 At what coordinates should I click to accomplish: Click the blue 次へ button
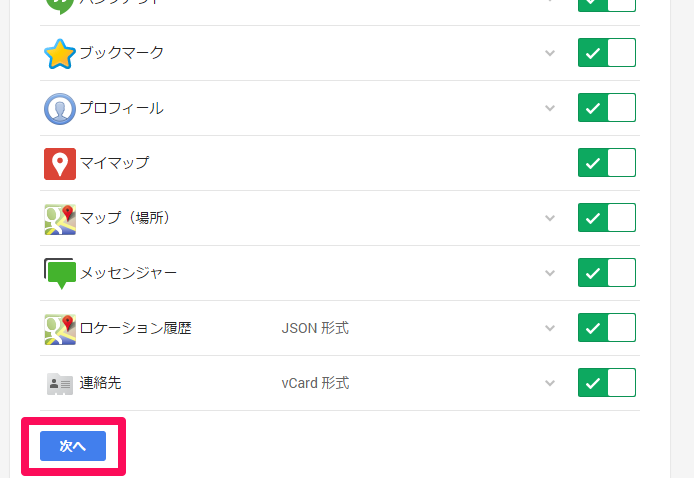tap(73, 446)
